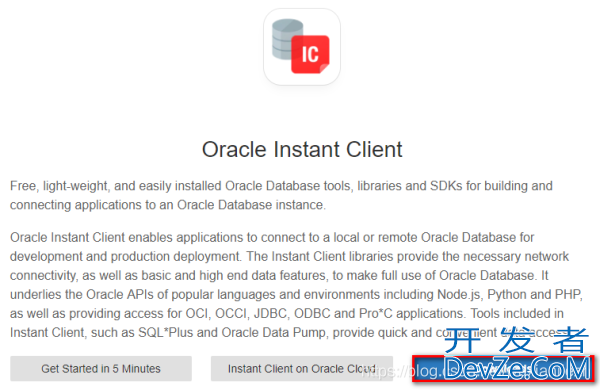Click the Get Started in 5 Minutes button
The width and height of the screenshot is (600, 390).
tap(101, 368)
